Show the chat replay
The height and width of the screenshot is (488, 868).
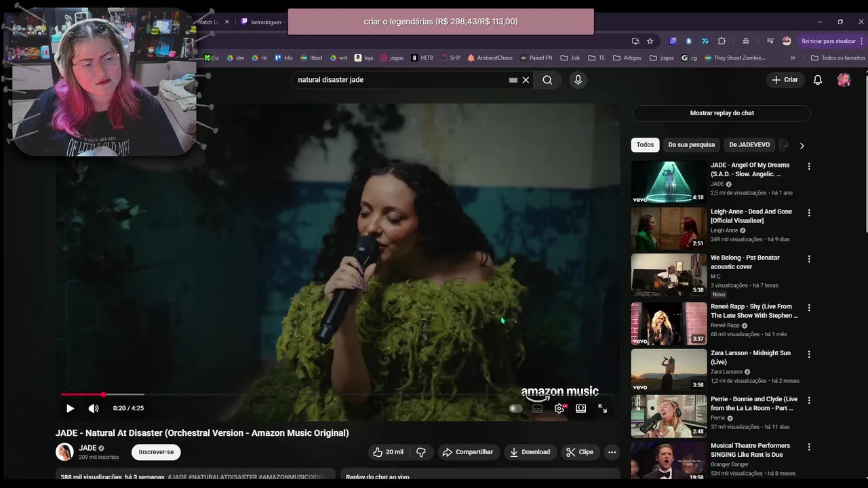(x=722, y=113)
